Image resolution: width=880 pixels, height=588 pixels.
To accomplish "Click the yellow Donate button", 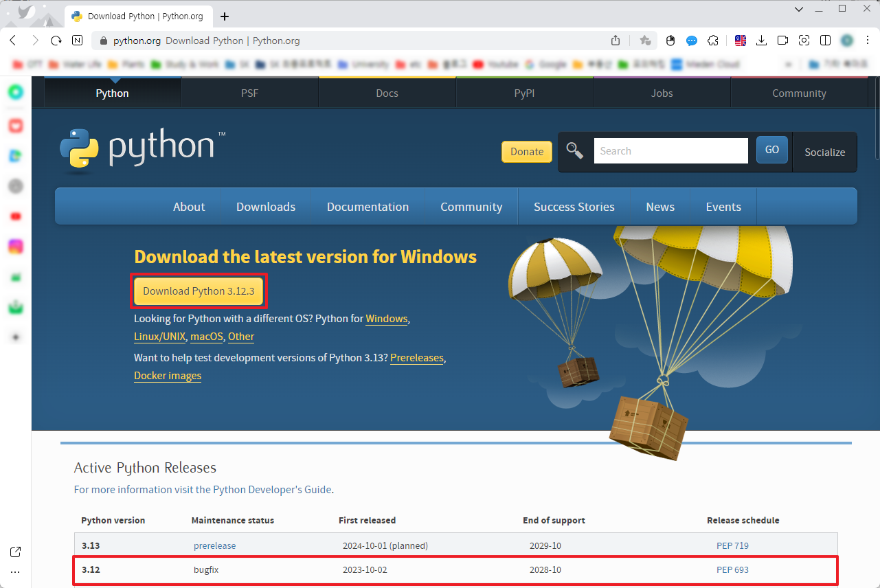I will coord(527,152).
